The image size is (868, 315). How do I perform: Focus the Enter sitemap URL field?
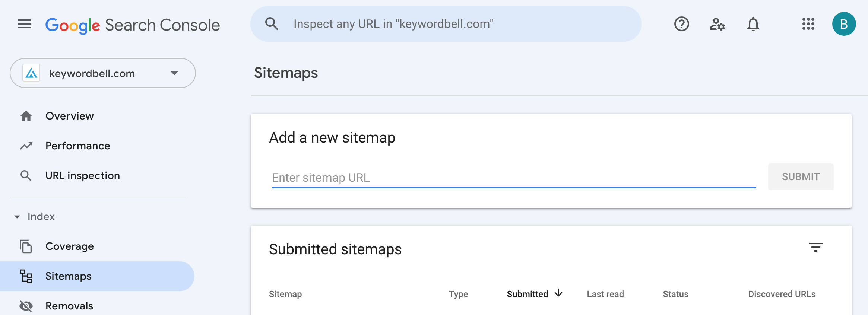[513, 178]
